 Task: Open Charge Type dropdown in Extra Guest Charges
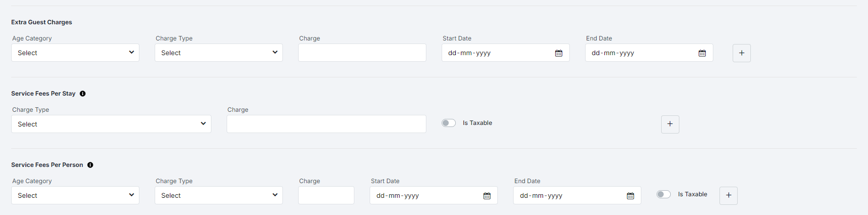[x=219, y=53]
